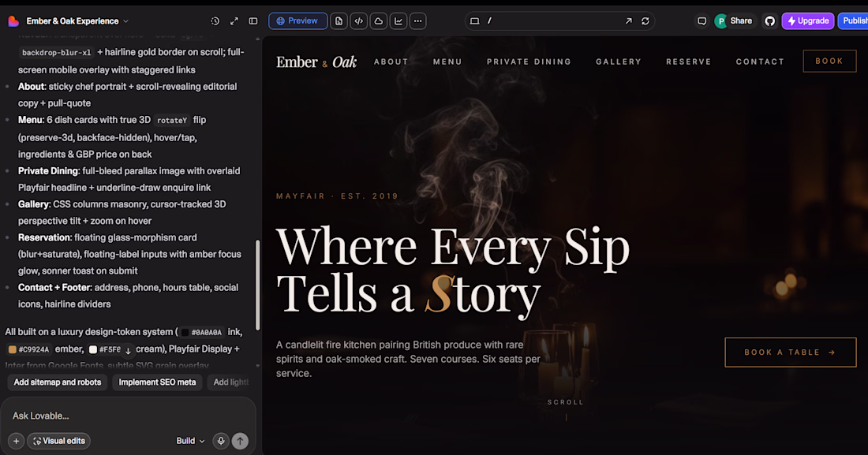Open the version history clock icon
This screenshot has height=455, width=868.
click(215, 21)
